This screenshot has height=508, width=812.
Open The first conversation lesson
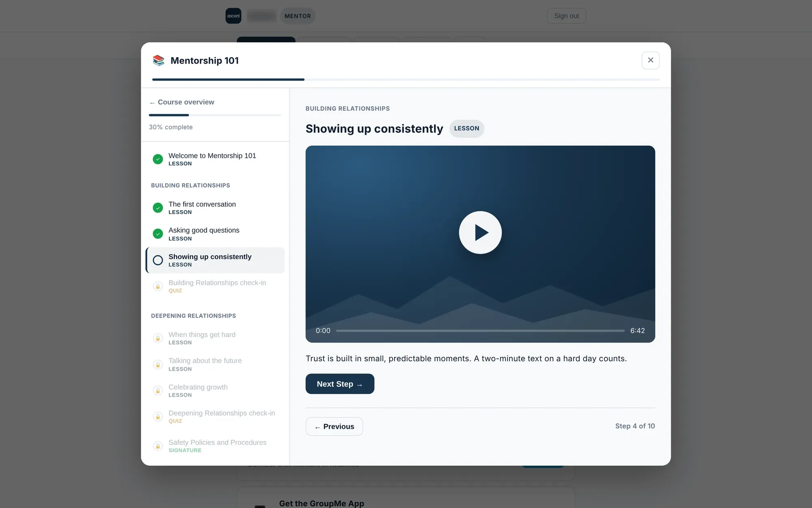click(x=215, y=208)
